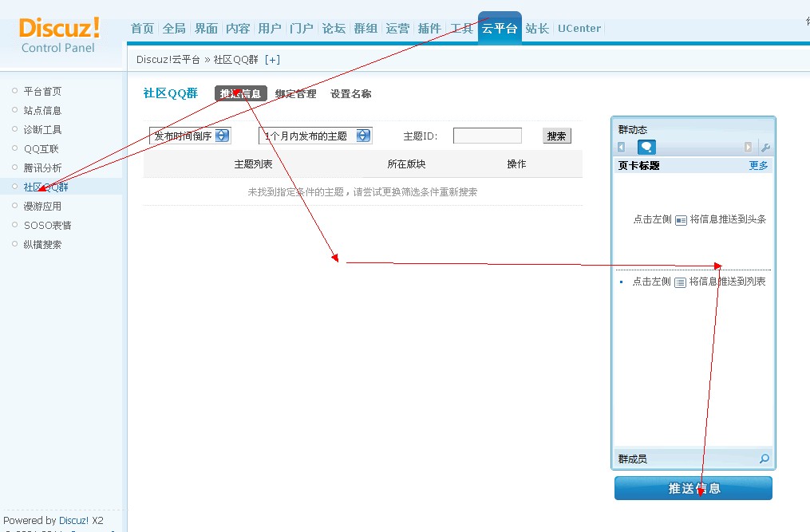Switch to the 绑定管理 tab

coord(295,93)
